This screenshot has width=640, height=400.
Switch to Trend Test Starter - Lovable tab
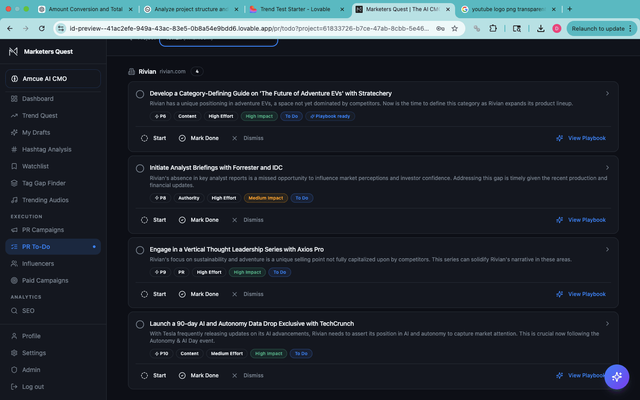295,9
